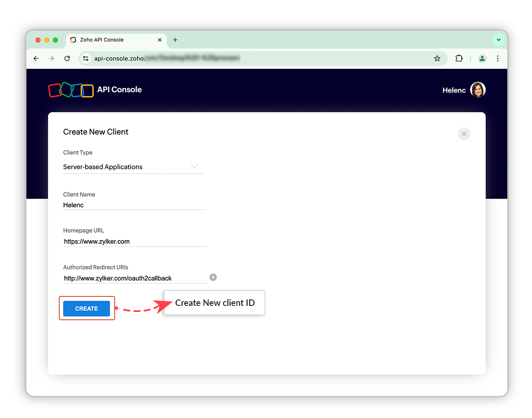This screenshot has width=532, height=418.
Task: Click the site information icon in address bar
Action: tap(85, 58)
